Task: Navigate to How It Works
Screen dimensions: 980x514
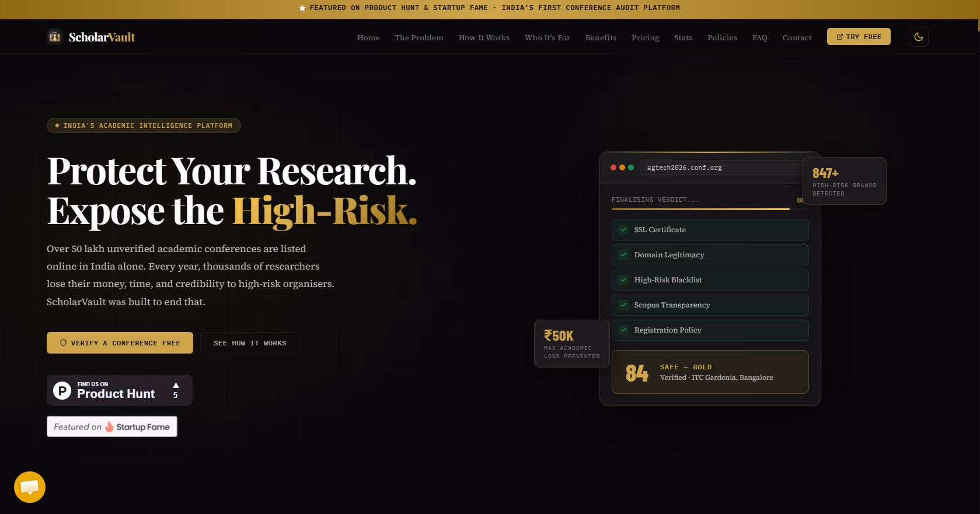Action: coord(484,37)
